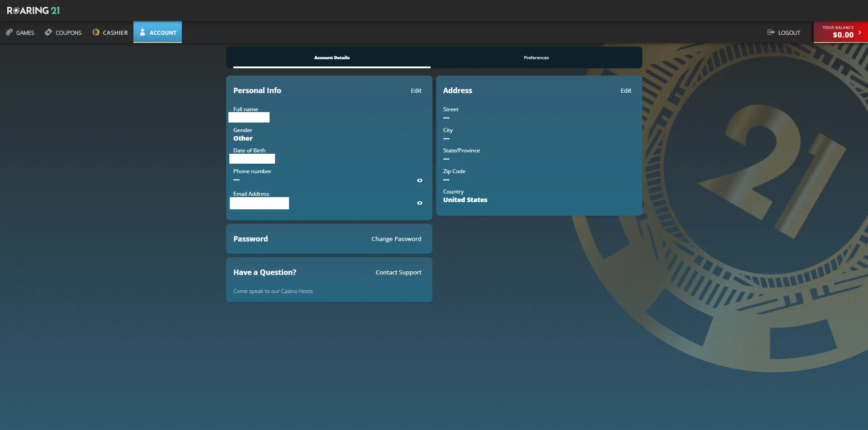Click the Roaring 21 logo
Screen dimensions: 868x430
[33, 9]
